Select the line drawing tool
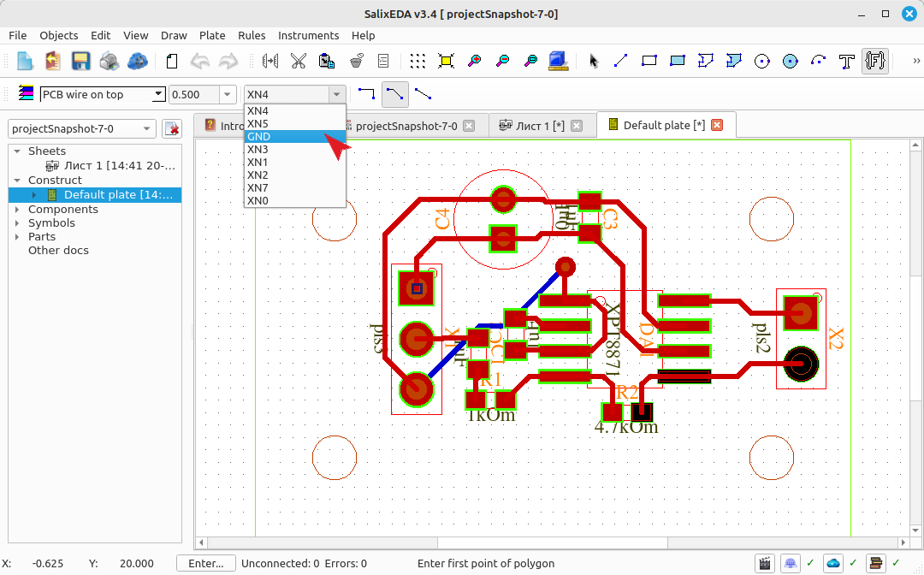924x575 pixels. tap(620, 61)
